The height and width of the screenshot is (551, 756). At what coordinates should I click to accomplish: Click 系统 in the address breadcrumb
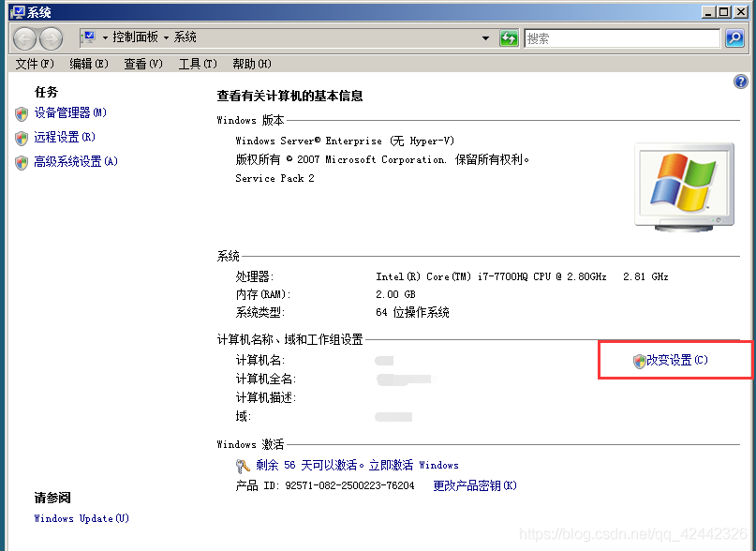pyautogui.click(x=185, y=37)
